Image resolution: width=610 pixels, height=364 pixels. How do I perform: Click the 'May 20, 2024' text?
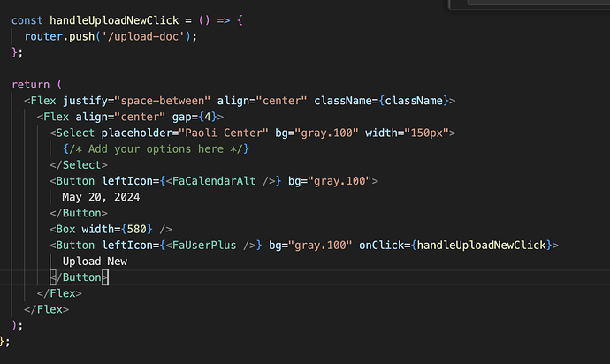pyautogui.click(x=101, y=197)
